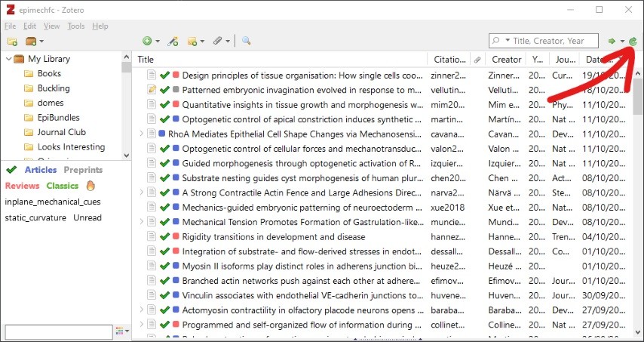Select the Journal Club collection

61,132
